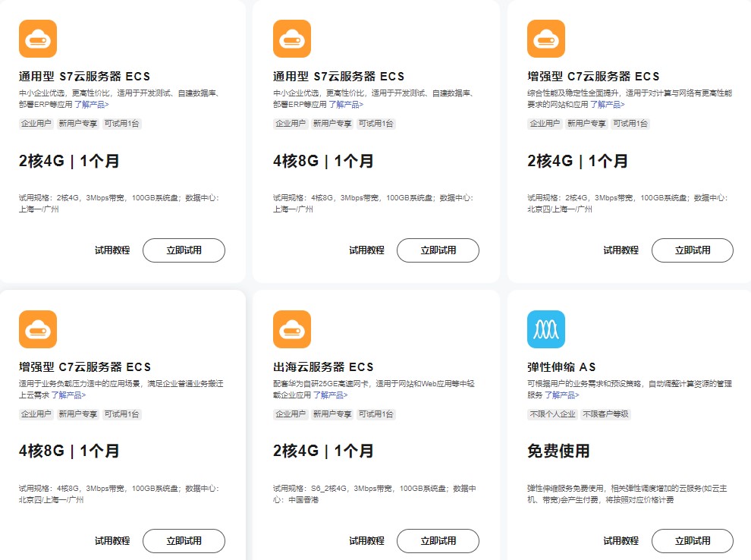Click 可试用1台 tag on C7 4核8G card
Image resolution: width=751 pixels, height=560 pixels.
point(121,414)
